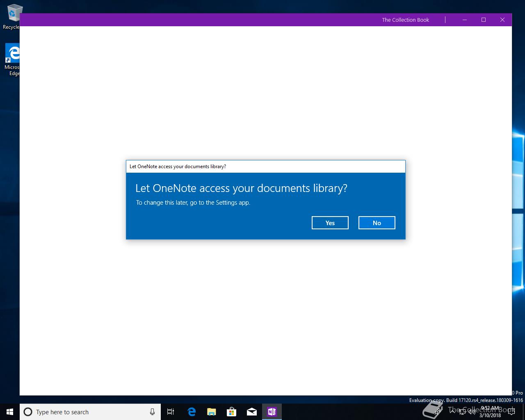Click the microphone icon in search box
This screenshot has height=420, width=525.
pos(152,412)
